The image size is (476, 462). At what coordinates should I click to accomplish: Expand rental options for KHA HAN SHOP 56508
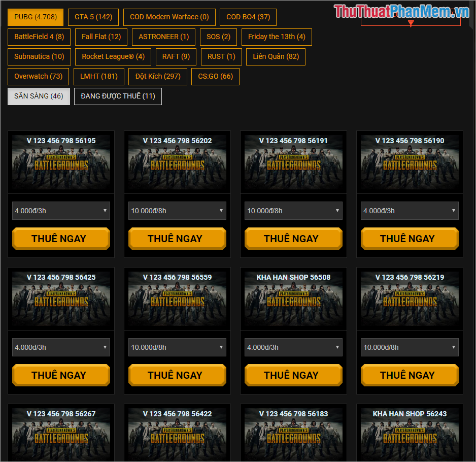293,347
